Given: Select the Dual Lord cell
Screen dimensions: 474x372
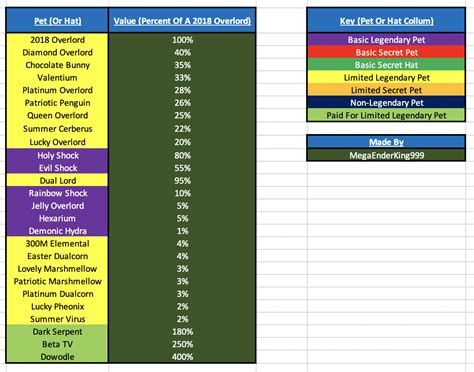Looking at the screenshot, I should (57, 181).
